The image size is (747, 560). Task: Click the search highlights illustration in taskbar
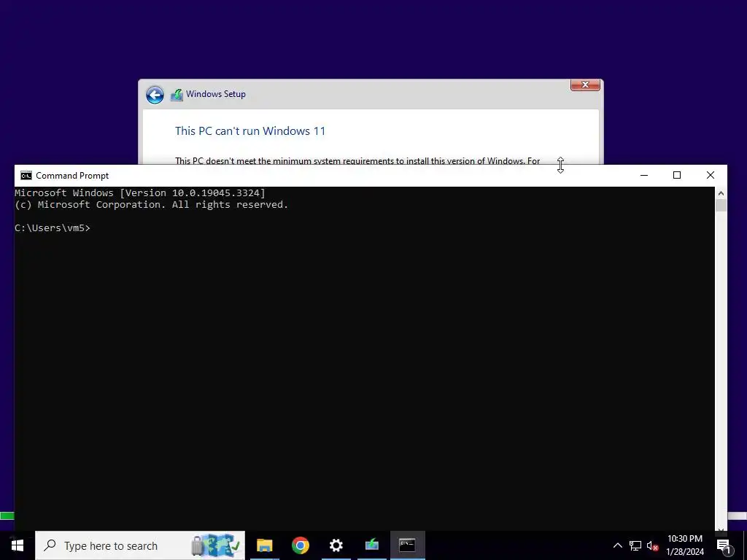click(215, 545)
